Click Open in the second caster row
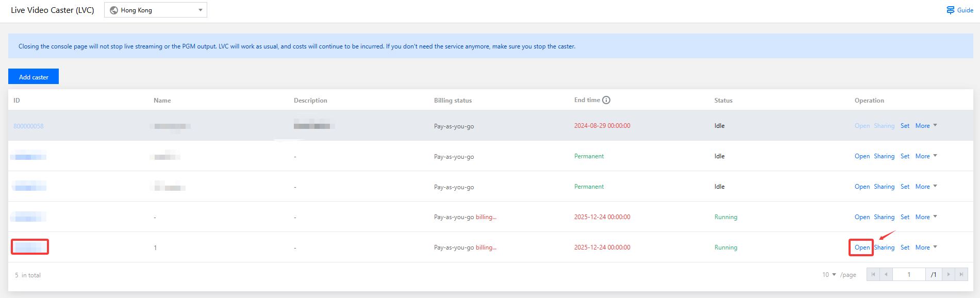980x298 pixels. click(x=862, y=156)
